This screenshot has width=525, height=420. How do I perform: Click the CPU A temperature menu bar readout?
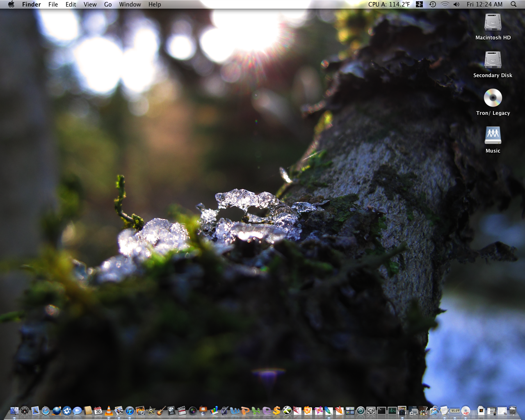click(x=389, y=5)
